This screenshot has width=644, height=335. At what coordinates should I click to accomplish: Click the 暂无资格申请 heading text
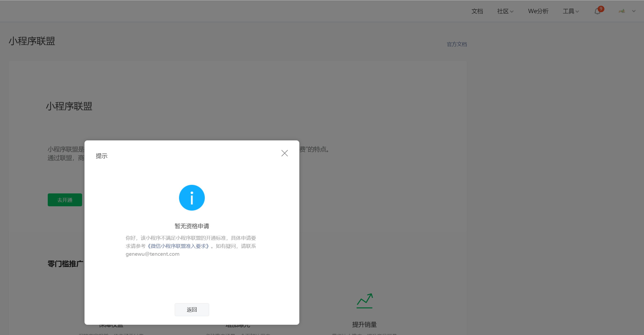coord(192,226)
